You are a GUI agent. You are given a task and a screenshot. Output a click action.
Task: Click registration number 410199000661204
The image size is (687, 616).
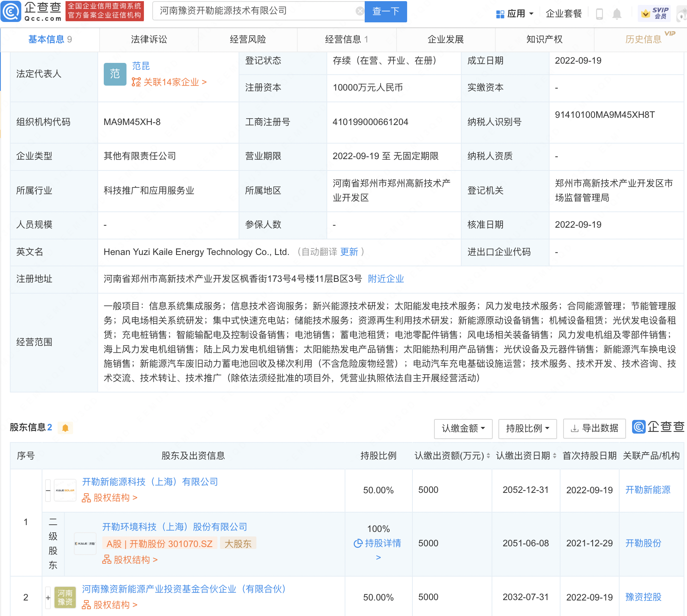(370, 122)
